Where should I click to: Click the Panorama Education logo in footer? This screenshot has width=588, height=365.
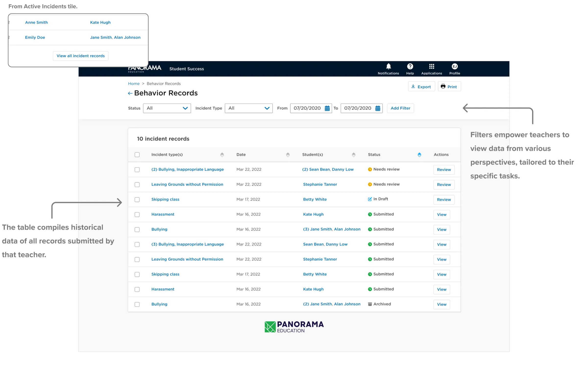[x=294, y=327]
